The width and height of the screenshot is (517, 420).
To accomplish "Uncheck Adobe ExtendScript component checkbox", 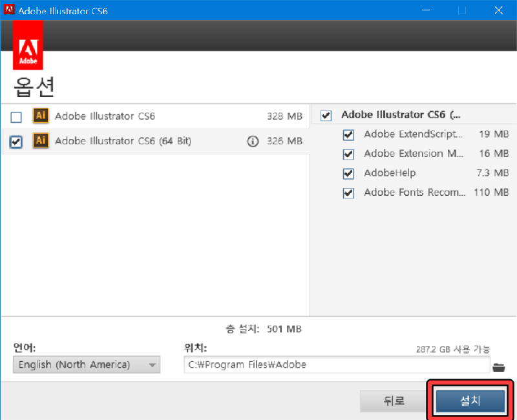I will click(x=348, y=135).
